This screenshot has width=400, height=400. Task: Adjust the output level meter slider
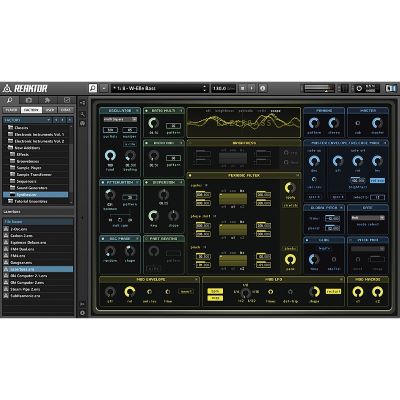click(319, 89)
